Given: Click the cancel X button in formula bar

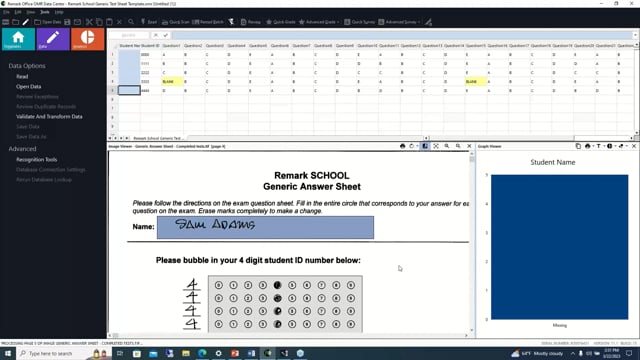Looking at the screenshot, I should pos(156,36).
